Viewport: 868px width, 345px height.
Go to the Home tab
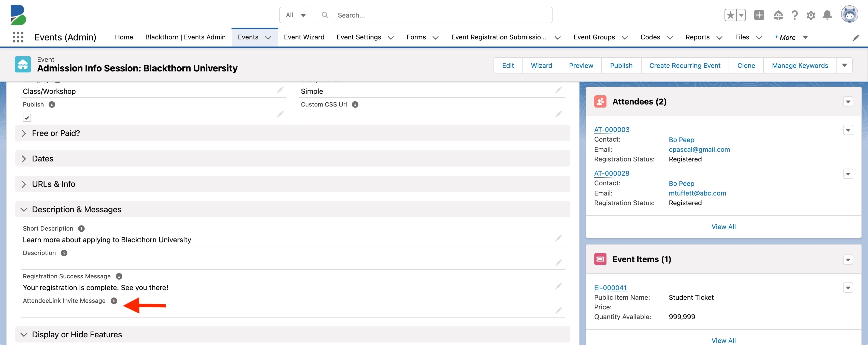124,37
